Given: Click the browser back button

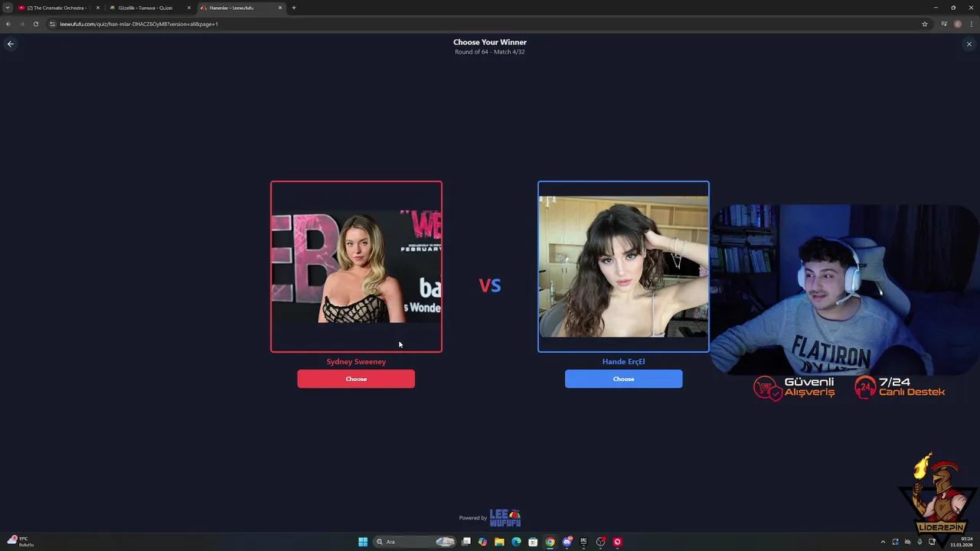Looking at the screenshot, I should (x=8, y=24).
